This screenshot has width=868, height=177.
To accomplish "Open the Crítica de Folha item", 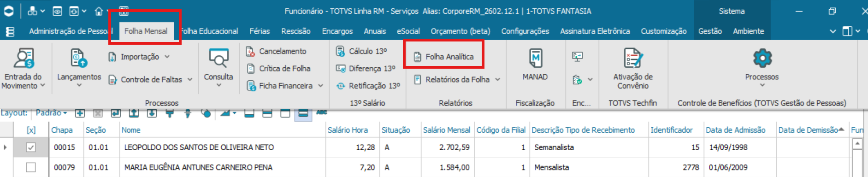I will (x=278, y=69).
